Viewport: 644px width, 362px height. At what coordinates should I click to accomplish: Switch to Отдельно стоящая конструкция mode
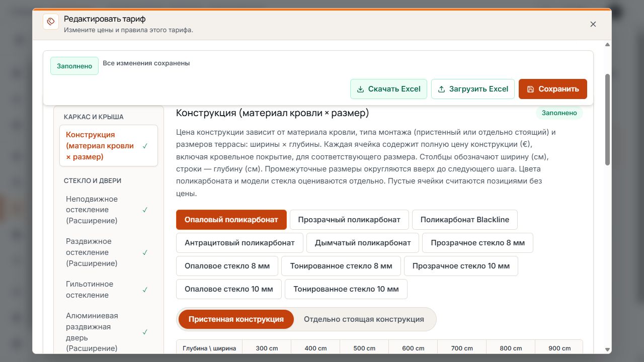pos(364,319)
